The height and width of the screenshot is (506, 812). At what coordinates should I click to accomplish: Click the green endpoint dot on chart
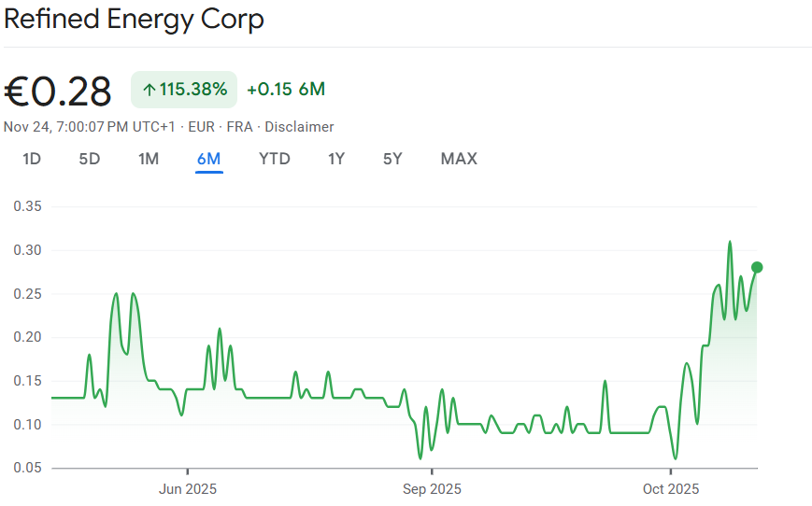757,267
